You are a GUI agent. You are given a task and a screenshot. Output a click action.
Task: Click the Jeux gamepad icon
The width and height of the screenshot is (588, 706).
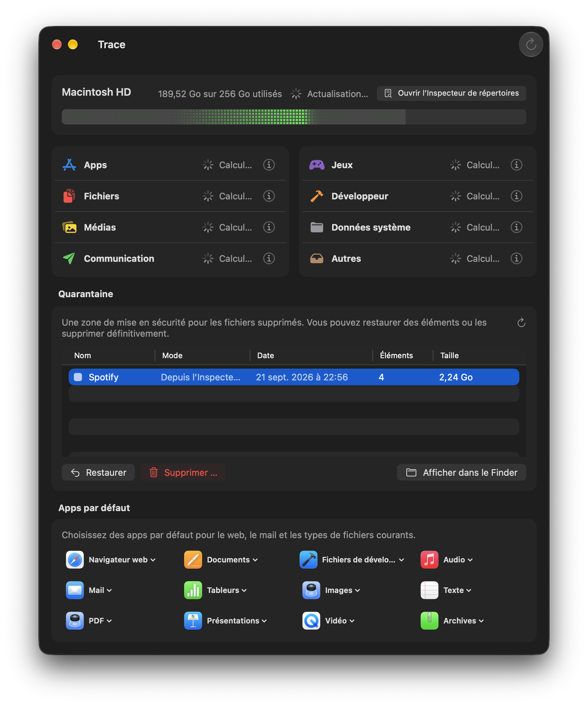317,165
